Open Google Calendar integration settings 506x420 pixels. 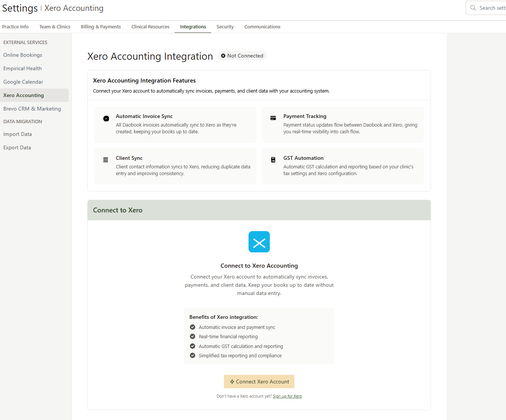pos(34,82)
